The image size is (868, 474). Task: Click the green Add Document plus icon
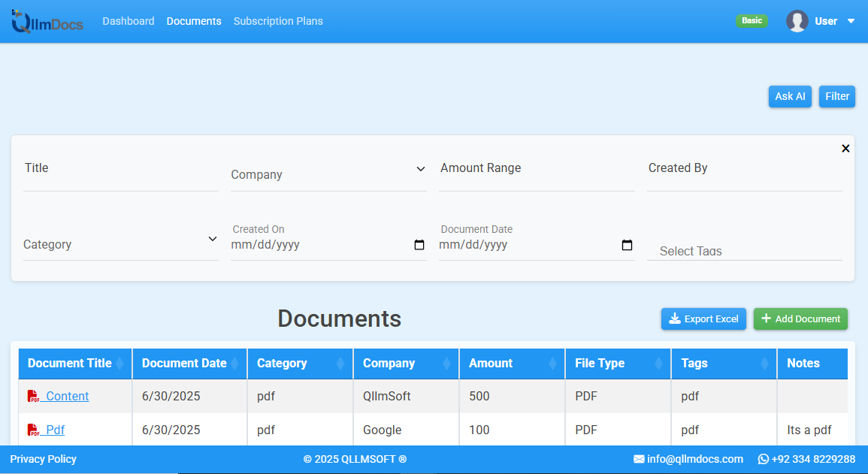(766, 319)
